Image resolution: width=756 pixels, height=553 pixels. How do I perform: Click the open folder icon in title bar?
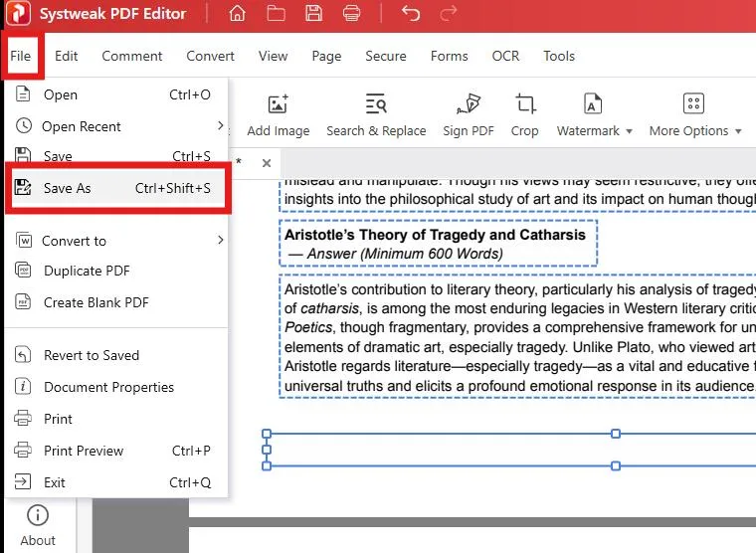click(x=275, y=14)
